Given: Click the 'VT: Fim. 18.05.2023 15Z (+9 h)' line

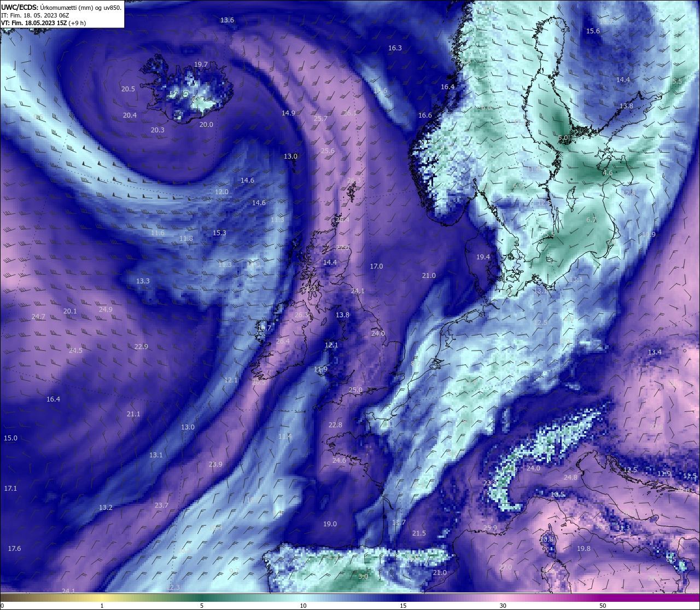Looking at the screenshot, I should point(43,23).
